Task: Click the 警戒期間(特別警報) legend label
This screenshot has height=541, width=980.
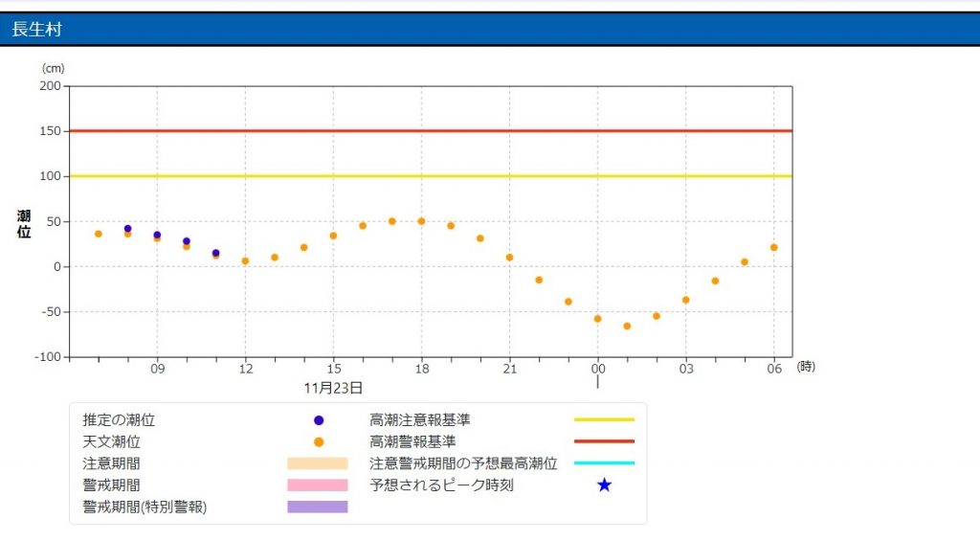Action: 145,507
